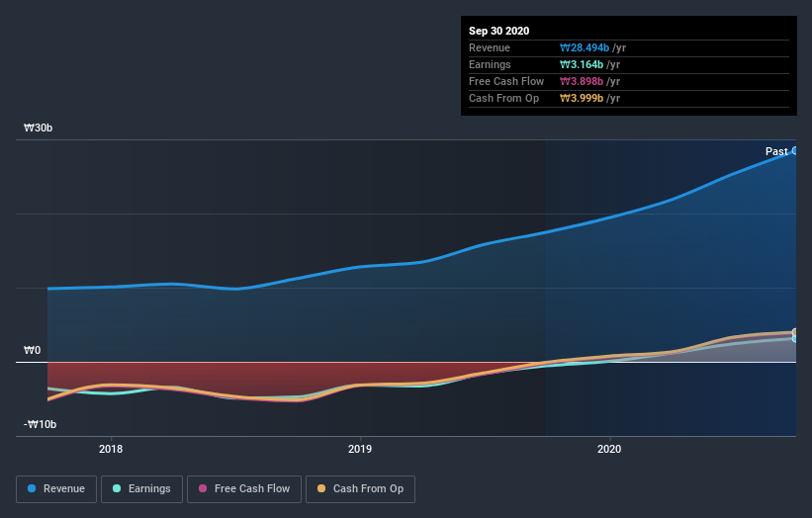The image size is (812, 518).
Task: Click the Revenue row label in tooltip
Action: coord(490,47)
